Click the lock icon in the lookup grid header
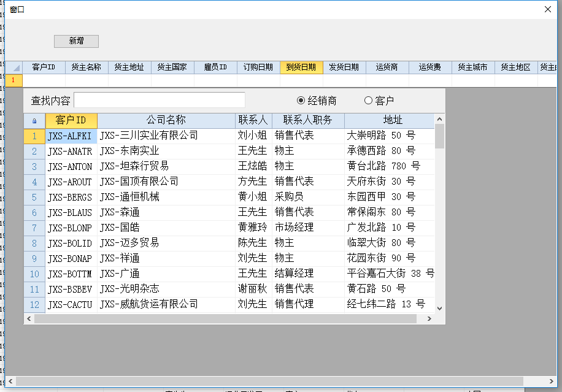562x392 pixels. pos(36,120)
